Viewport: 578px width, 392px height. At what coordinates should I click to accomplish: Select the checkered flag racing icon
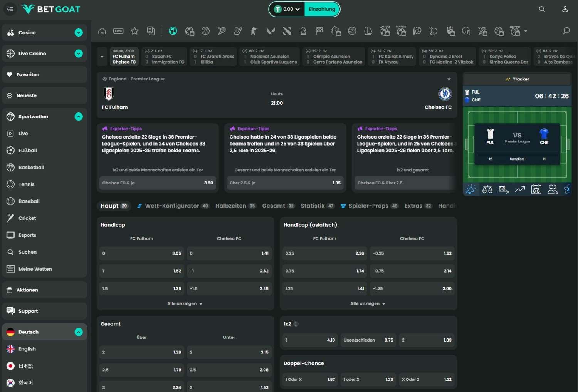(x=319, y=31)
